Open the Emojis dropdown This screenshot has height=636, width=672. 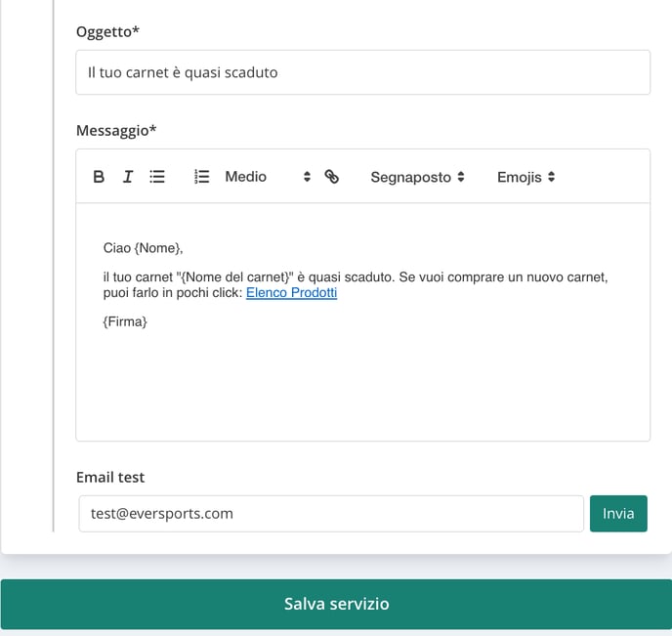[525, 177]
